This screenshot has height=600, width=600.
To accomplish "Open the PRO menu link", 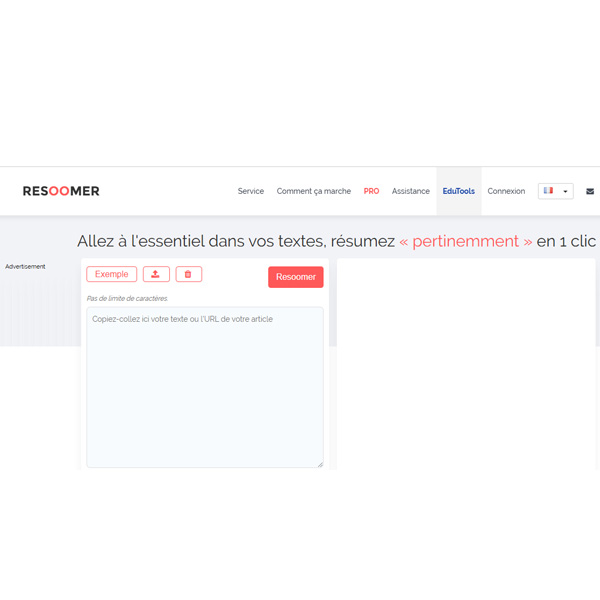I will 371,191.
